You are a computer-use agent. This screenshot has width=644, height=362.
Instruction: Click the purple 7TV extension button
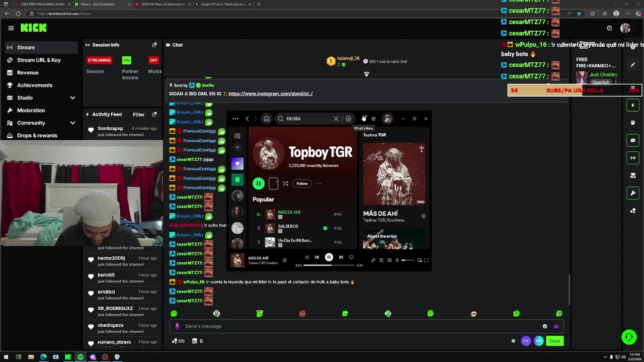(526, 341)
